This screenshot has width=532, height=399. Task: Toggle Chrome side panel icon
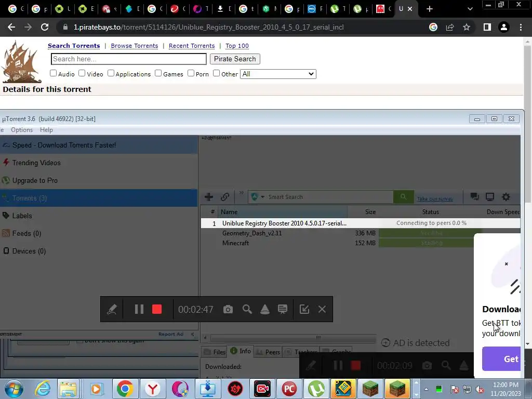point(487,27)
